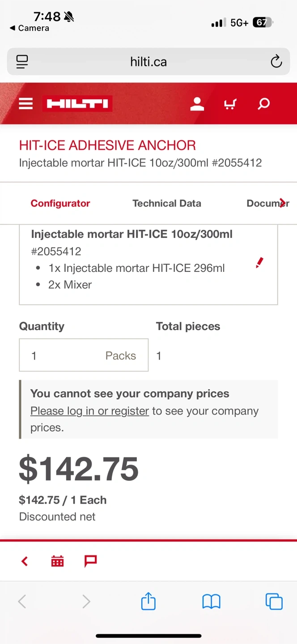The height and width of the screenshot is (644, 297).
Task: Open Safari page format menu
Action: click(x=22, y=62)
